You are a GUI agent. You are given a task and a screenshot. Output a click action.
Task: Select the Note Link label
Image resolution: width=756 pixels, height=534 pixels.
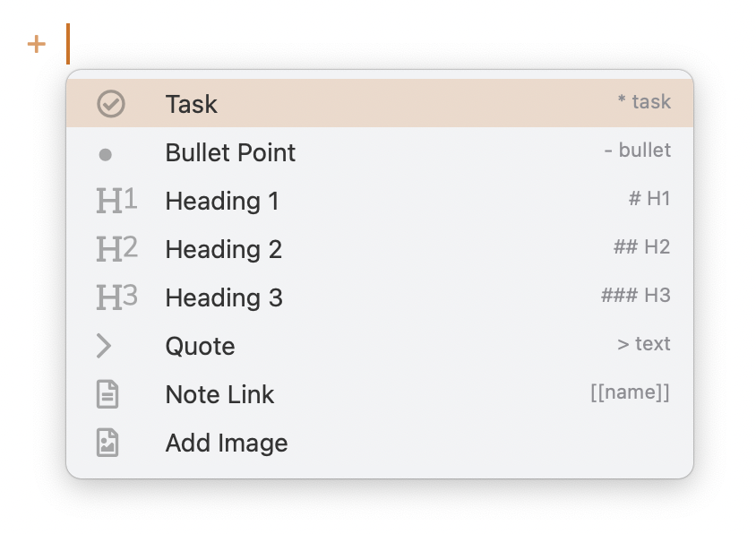coord(219,394)
